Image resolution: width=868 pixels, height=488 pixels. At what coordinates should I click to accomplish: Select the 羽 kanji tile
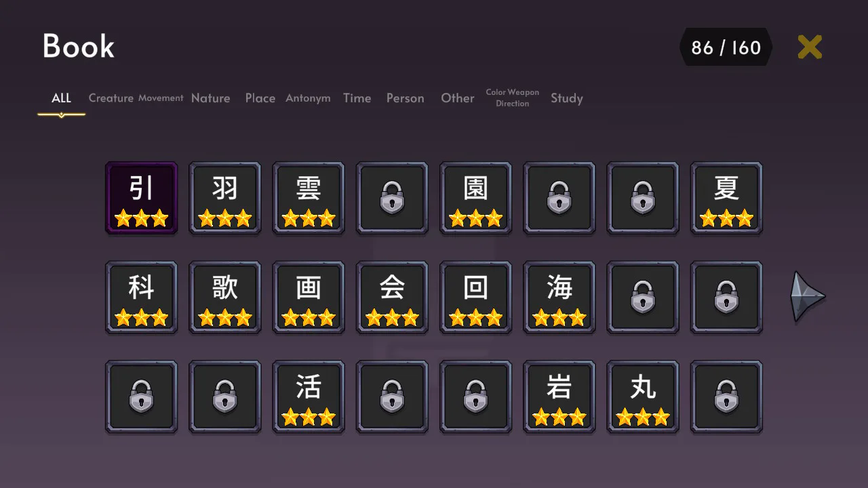click(x=224, y=198)
